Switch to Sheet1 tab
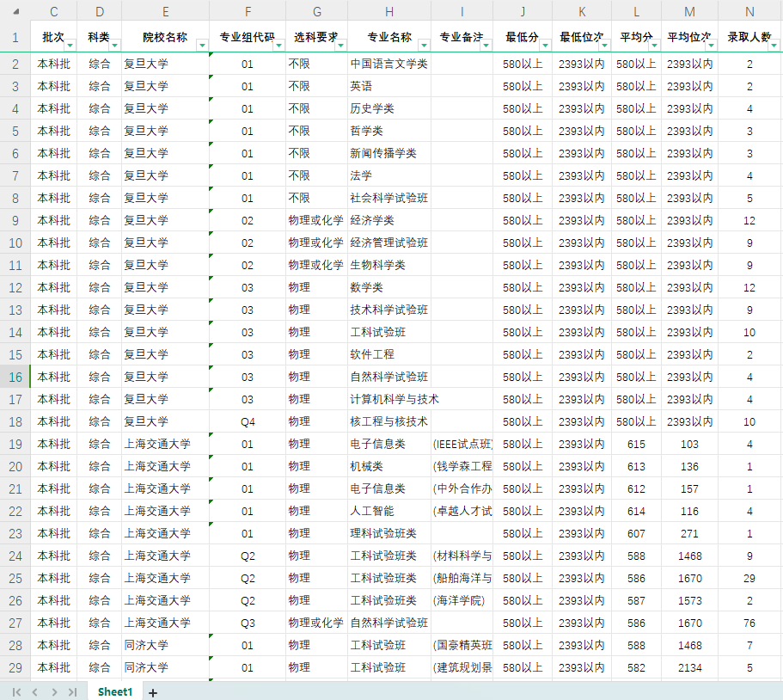The image size is (783, 700). coord(115,691)
